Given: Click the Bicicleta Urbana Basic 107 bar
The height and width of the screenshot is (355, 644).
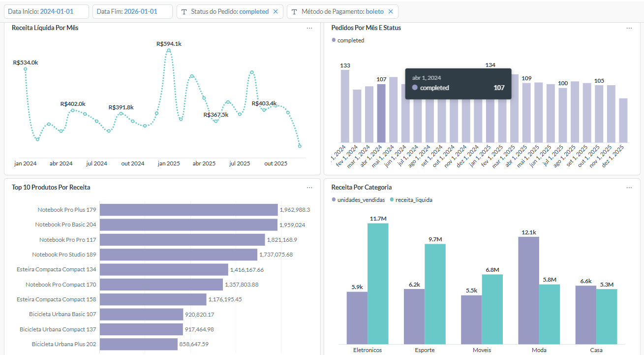Looking at the screenshot, I should 142,314.
